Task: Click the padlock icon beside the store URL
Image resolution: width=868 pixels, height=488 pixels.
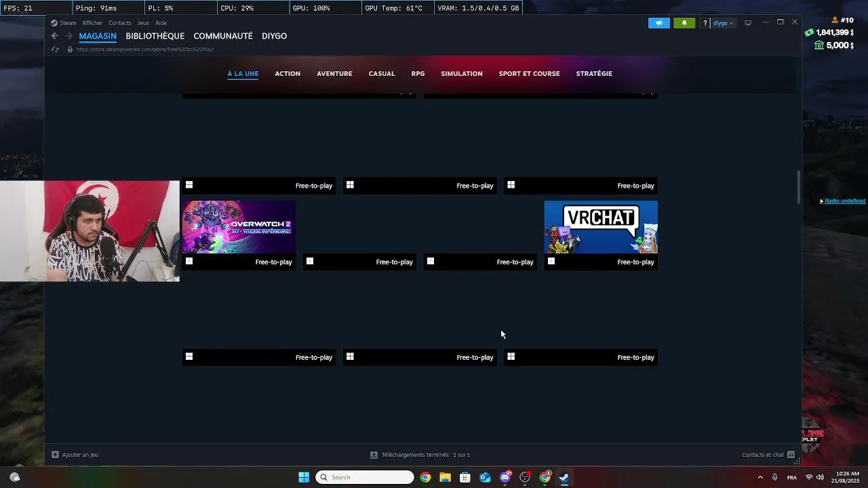Action: pyautogui.click(x=69, y=49)
